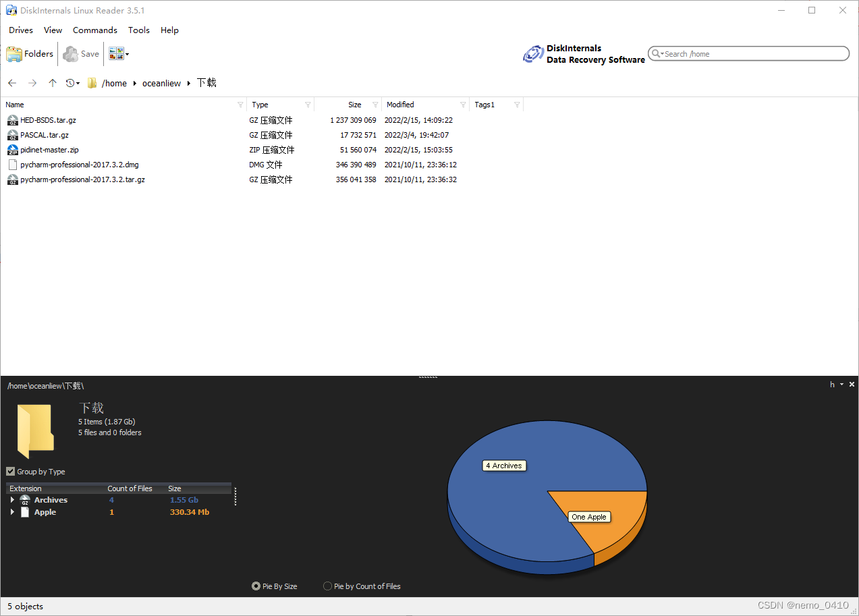Expand the breadcrumb arrow after oceanliew
859x616 pixels.
[x=189, y=84]
